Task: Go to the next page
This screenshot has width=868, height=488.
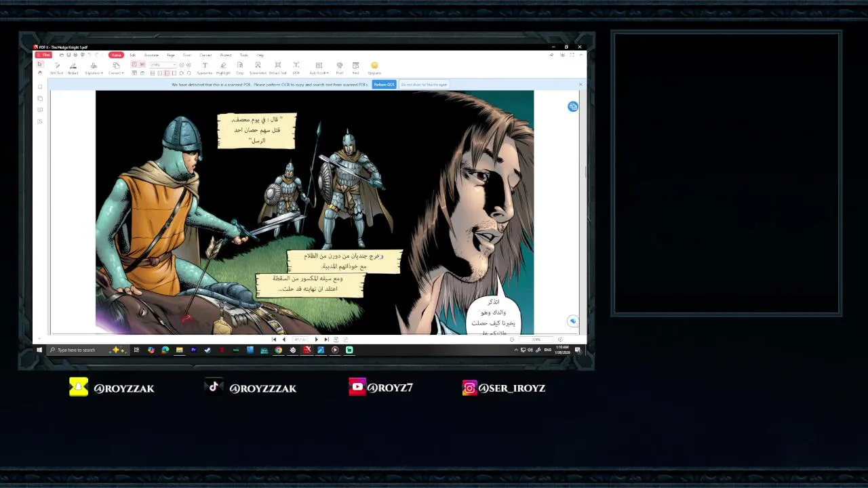Action: pyautogui.click(x=316, y=340)
